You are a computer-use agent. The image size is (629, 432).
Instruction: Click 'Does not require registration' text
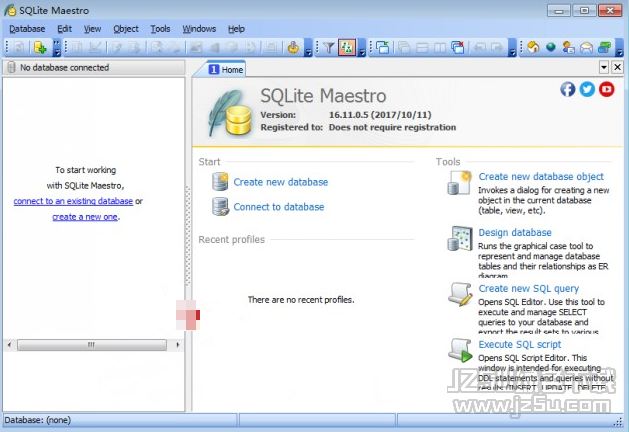pos(392,127)
